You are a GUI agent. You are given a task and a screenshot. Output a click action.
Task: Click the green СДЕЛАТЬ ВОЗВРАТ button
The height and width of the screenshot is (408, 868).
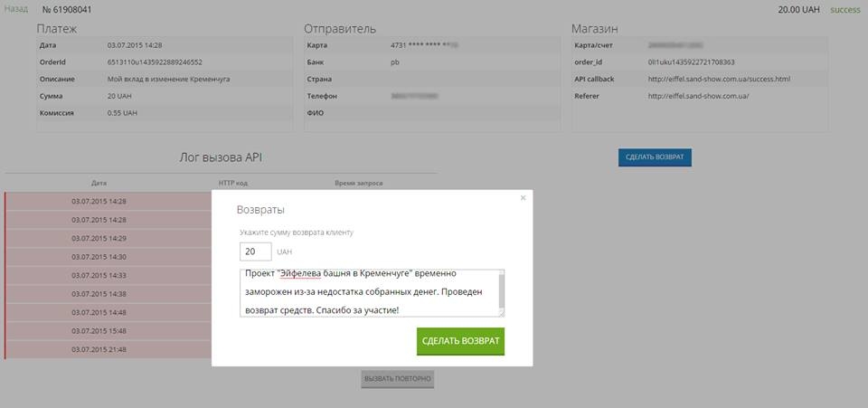(x=460, y=341)
